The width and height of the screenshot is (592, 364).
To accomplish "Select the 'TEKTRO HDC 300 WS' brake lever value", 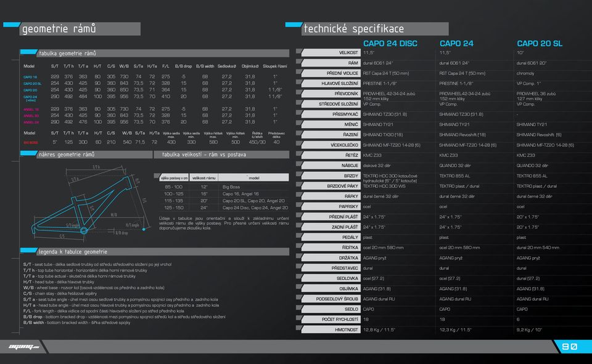I will pyautogui.click(x=384, y=186).
